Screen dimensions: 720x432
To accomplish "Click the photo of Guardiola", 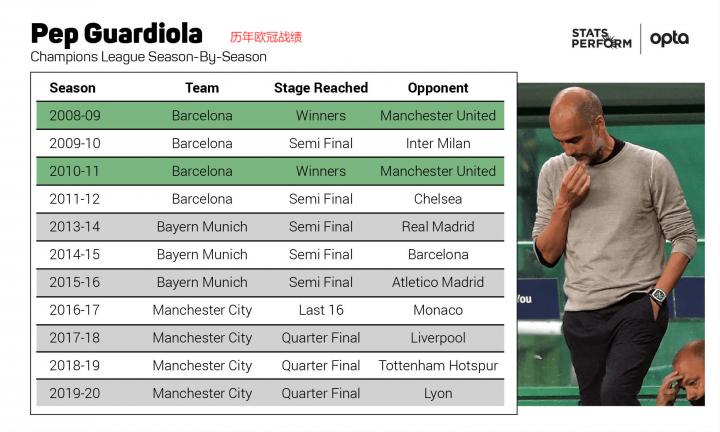I will click(611, 244).
